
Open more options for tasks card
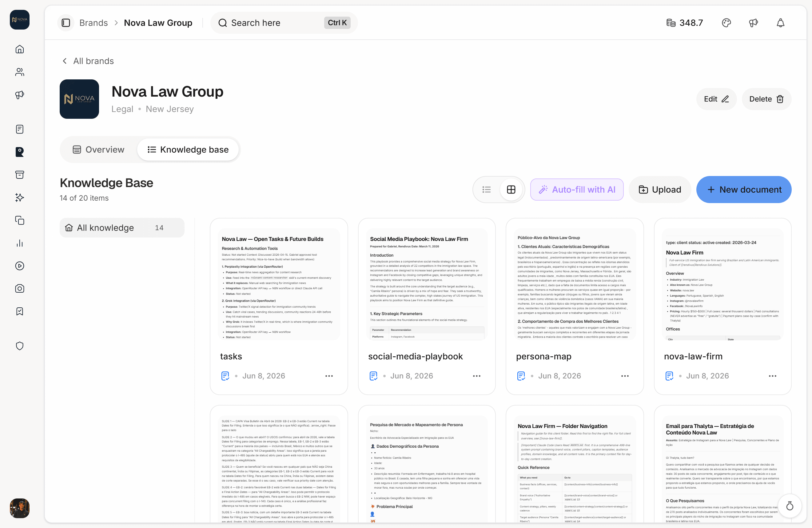pyautogui.click(x=329, y=376)
